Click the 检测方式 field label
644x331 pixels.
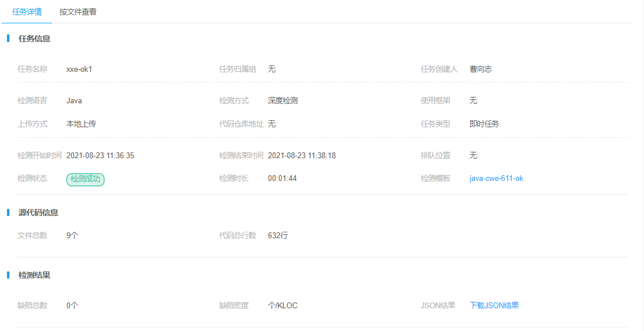tap(234, 101)
